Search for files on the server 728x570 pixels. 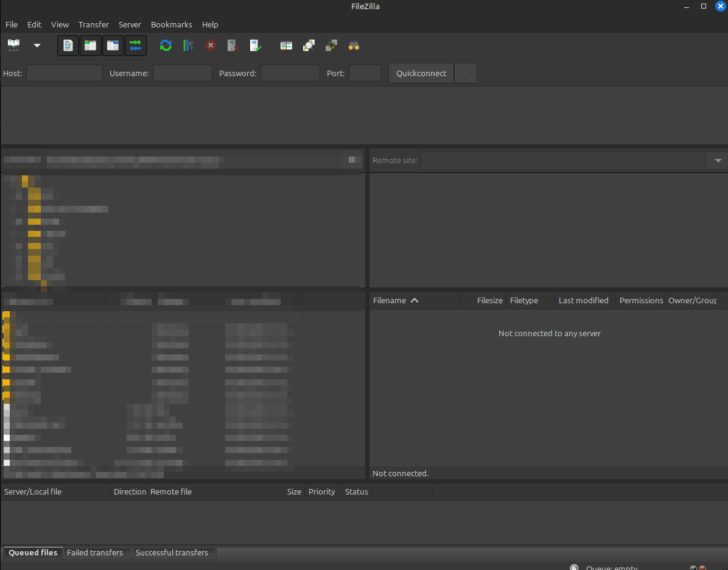point(354,45)
